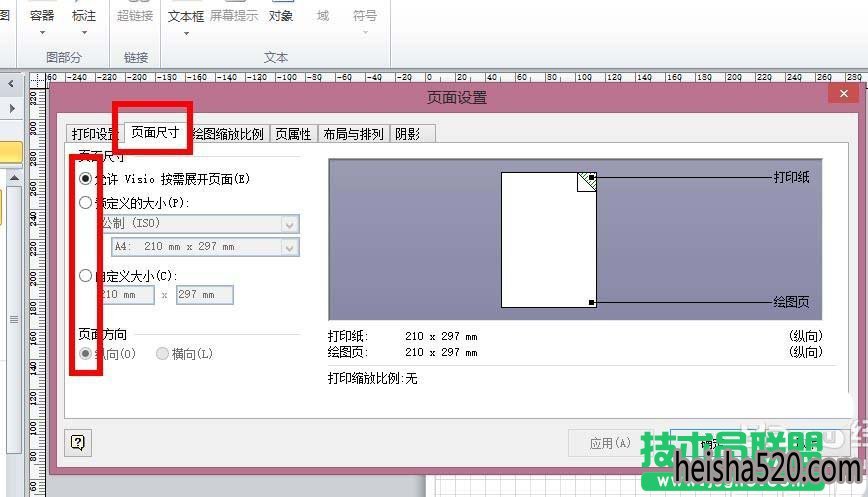The image size is (868, 497).
Task: Collapse the shapes pane left arrow
Action: tap(11, 84)
